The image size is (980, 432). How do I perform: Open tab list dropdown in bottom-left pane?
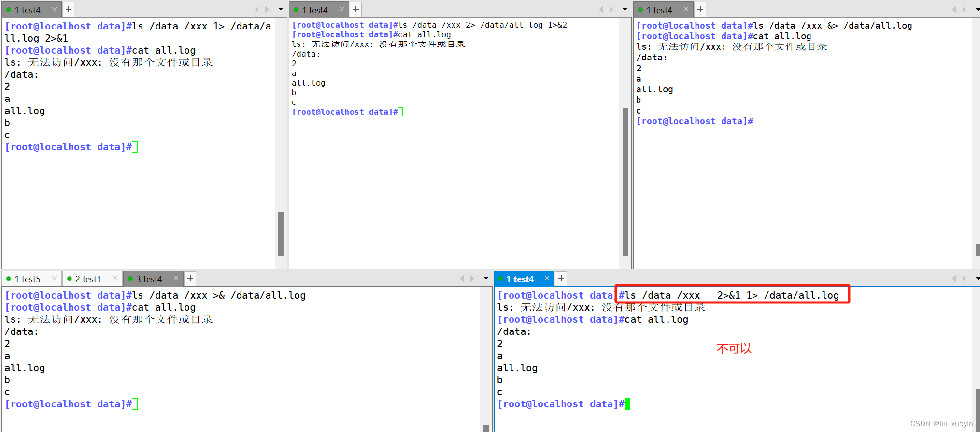(x=486, y=278)
